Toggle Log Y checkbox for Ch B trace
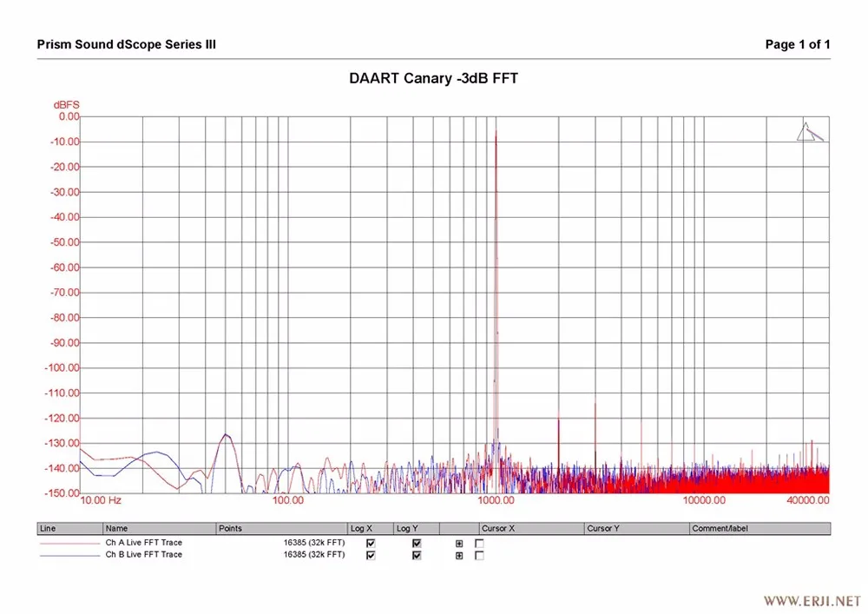868x614 pixels. point(417,555)
